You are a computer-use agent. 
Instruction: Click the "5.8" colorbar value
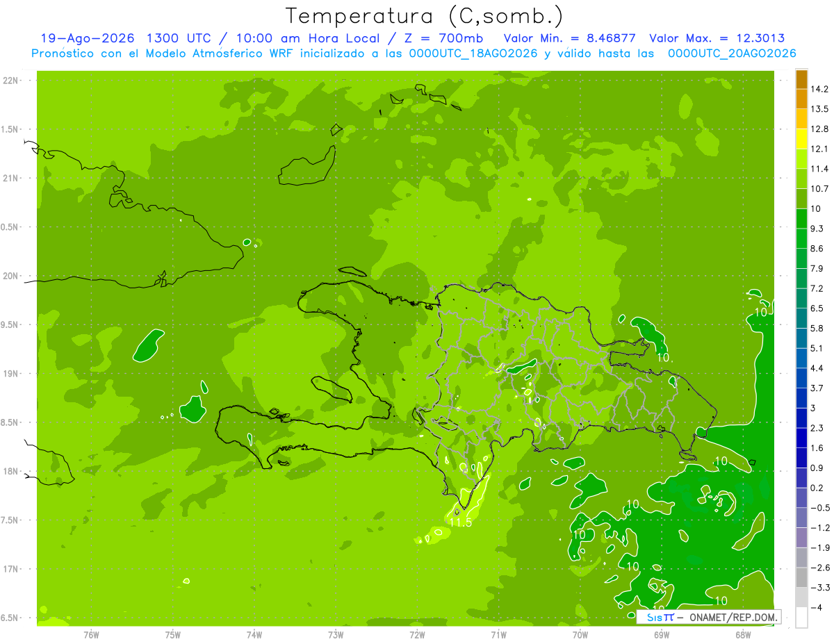(x=817, y=328)
